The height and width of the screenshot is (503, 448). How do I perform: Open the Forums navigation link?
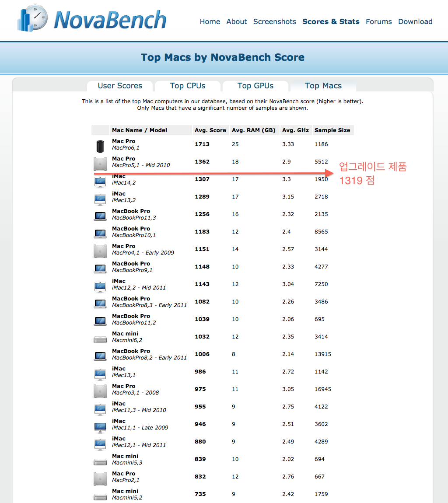(379, 21)
